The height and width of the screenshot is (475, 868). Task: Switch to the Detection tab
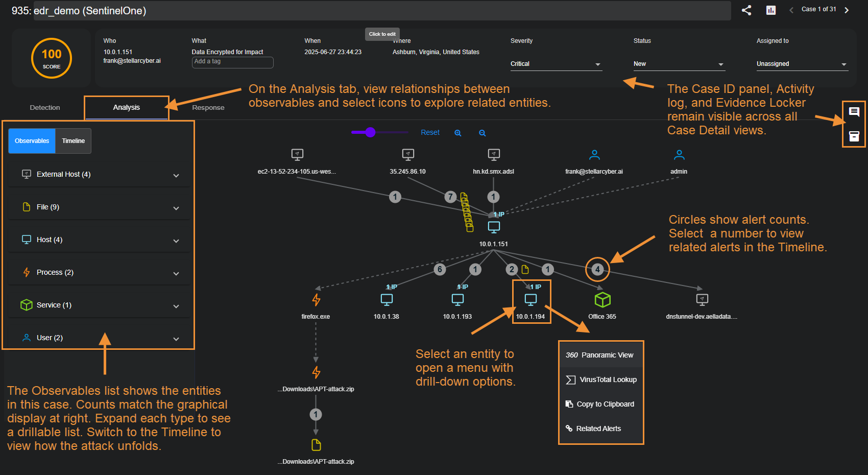tap(45, 108)
